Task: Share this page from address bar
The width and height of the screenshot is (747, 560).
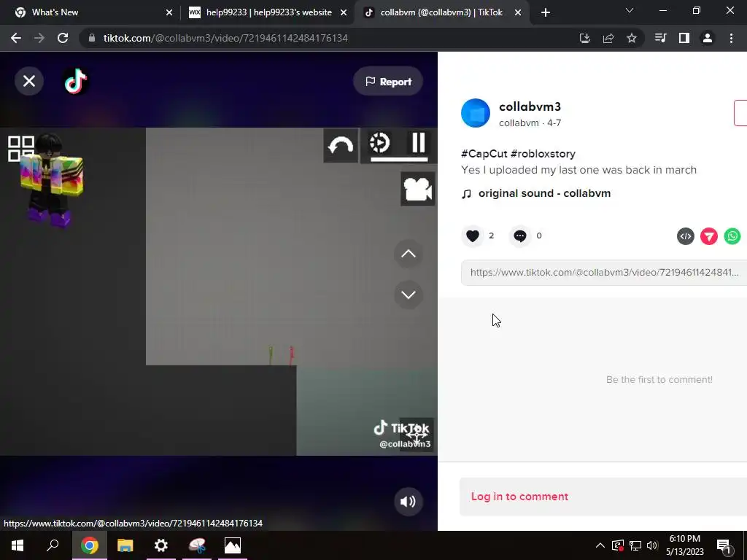Action: tap(608, 38)
